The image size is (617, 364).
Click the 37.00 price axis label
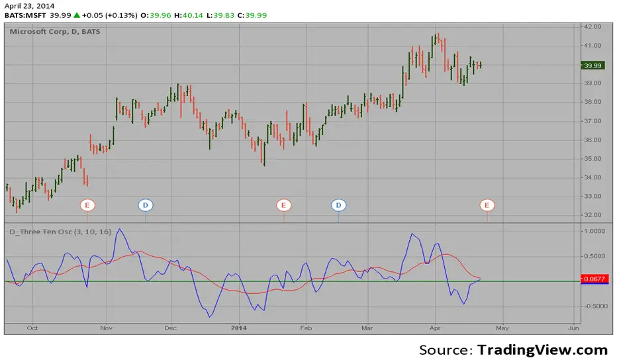click(593, 121)
